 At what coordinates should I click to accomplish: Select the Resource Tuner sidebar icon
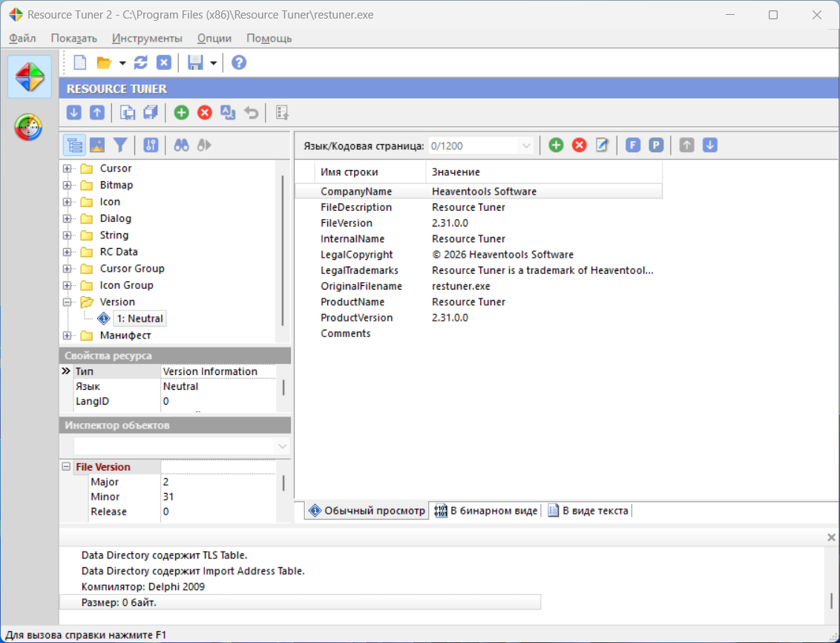click(30, 76)
